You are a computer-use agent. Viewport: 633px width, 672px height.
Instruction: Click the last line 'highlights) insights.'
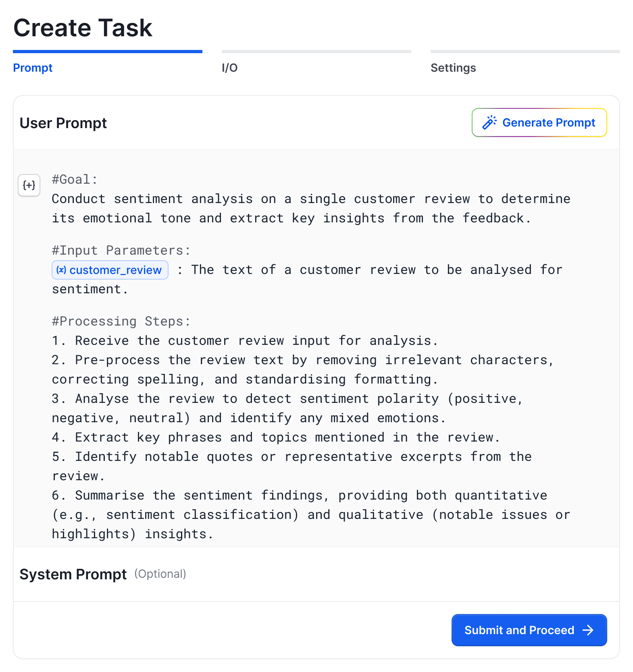tap(133, 534)
